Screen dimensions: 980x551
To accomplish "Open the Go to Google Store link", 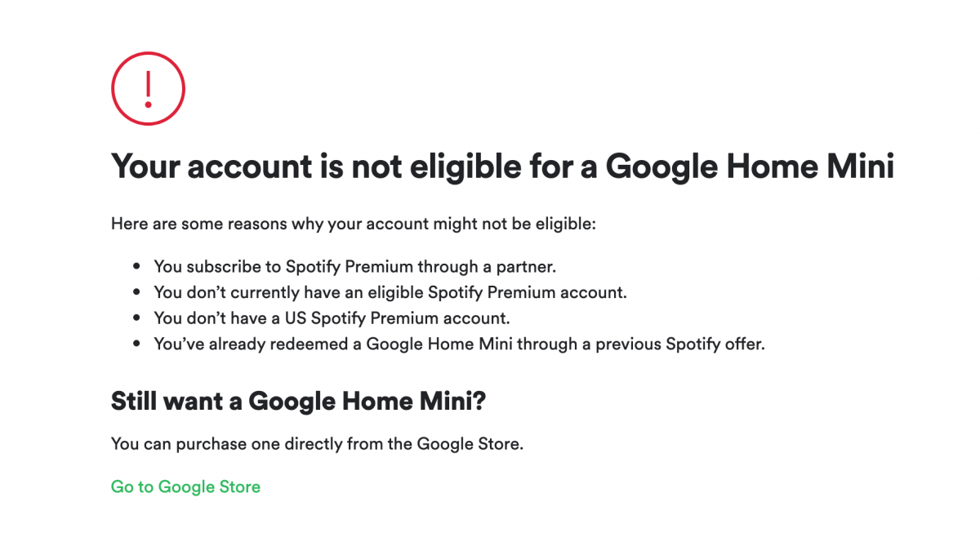I will pos(185,487).
